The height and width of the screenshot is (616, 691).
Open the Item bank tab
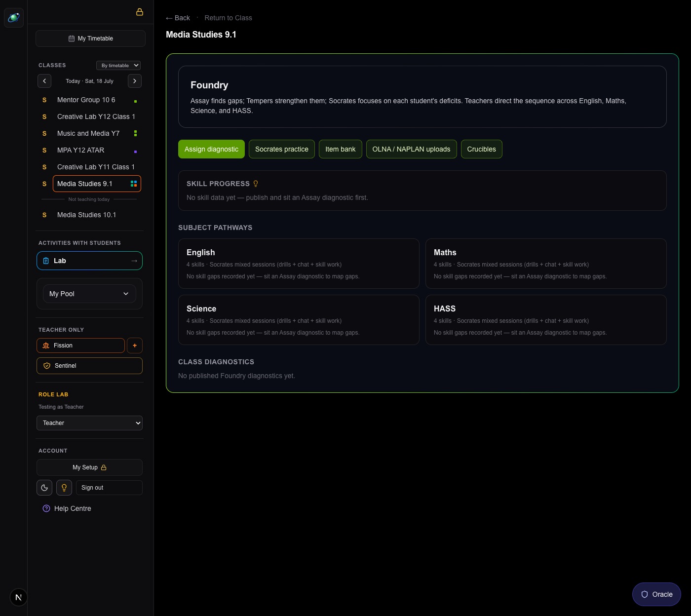pos(341,149)
